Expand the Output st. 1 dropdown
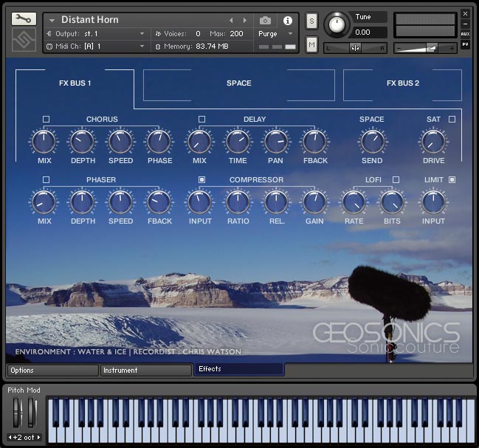The height and width of the screenshot is (448, 479). point(96,34)
